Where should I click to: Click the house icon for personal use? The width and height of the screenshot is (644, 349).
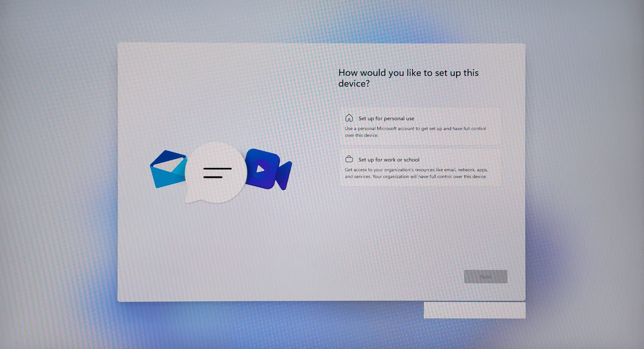349,118
